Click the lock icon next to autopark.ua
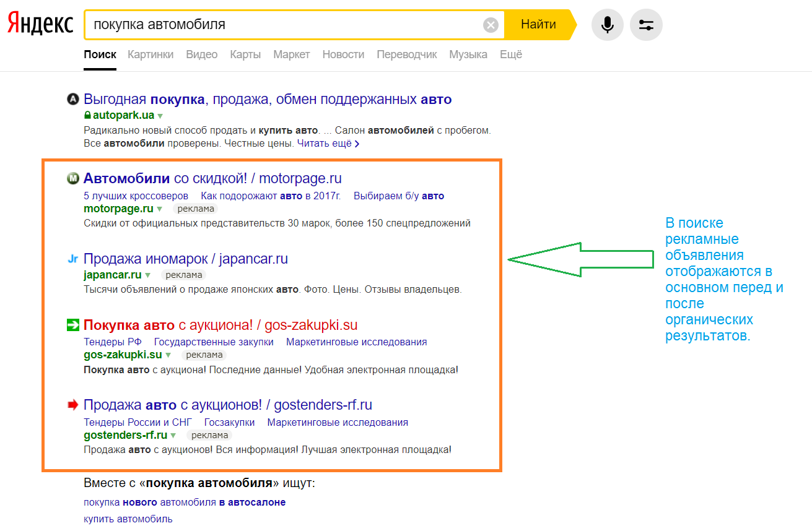The height and width of the screenshot is (531, 812). 87,115
